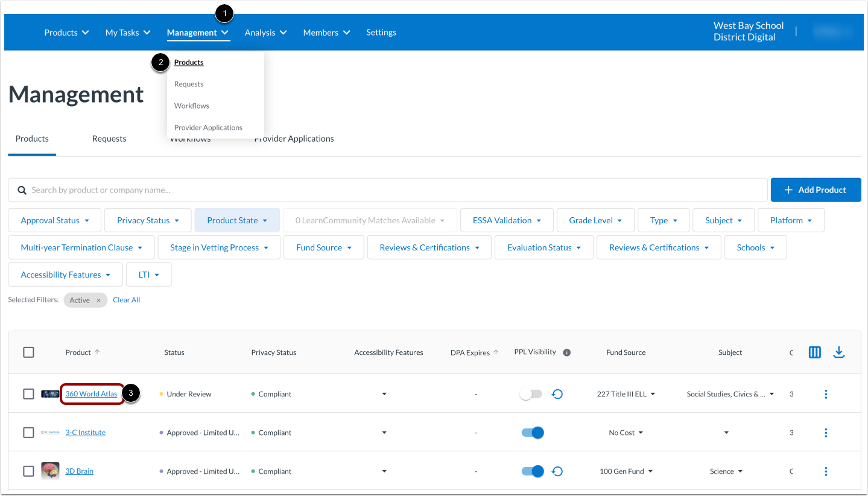Image resolution: width=868 pixels, height=496 pixels.
Task: Click the download/export table icon
Action: (839, 352)
